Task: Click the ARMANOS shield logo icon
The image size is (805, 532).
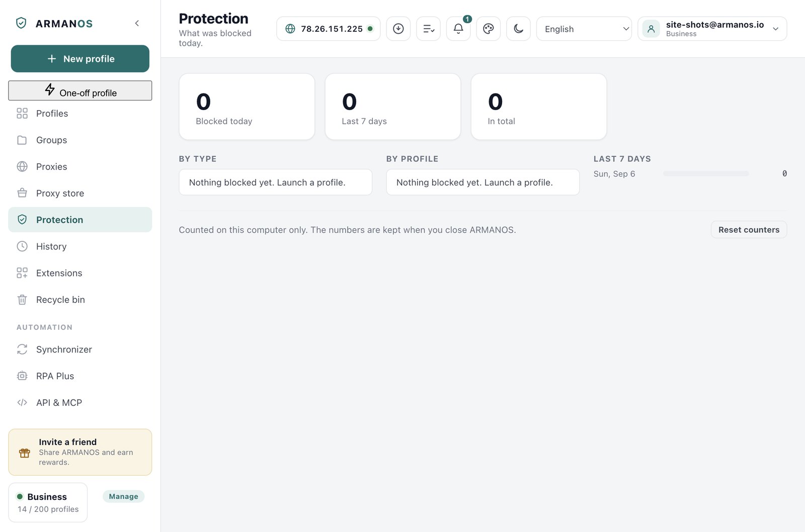Action: pos(21,23)
